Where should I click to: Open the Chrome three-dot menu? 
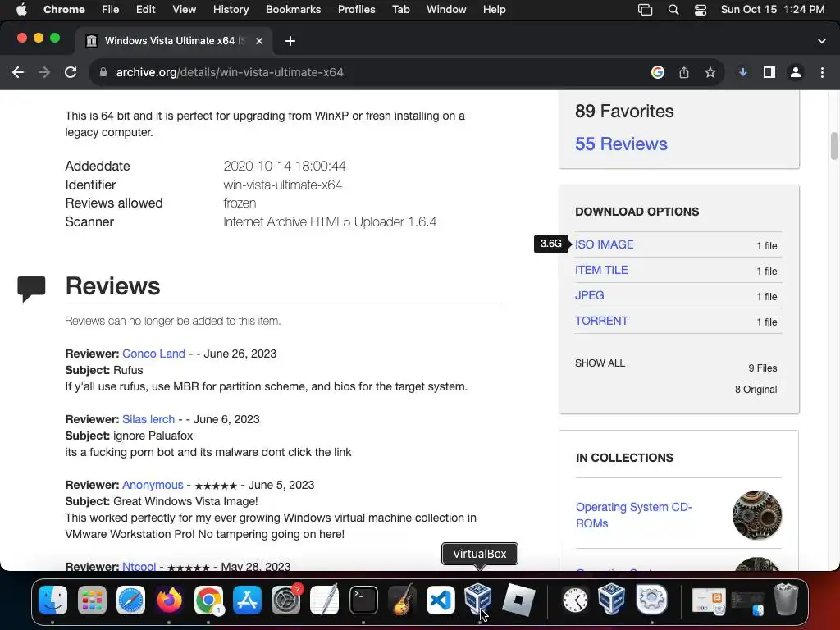pyautogui.click(x=822, y=72)
